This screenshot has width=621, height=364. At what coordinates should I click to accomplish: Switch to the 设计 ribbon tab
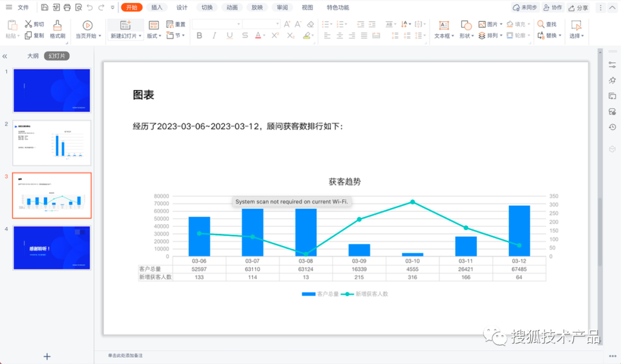coord(182,7)
